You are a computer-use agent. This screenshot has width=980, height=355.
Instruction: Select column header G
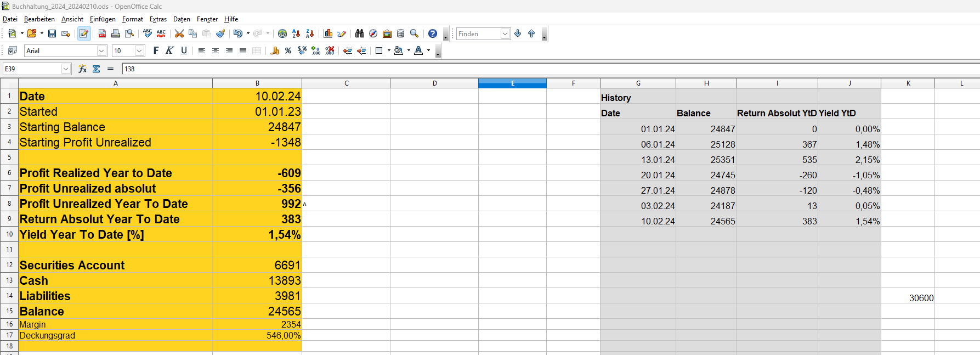point(638,83)
